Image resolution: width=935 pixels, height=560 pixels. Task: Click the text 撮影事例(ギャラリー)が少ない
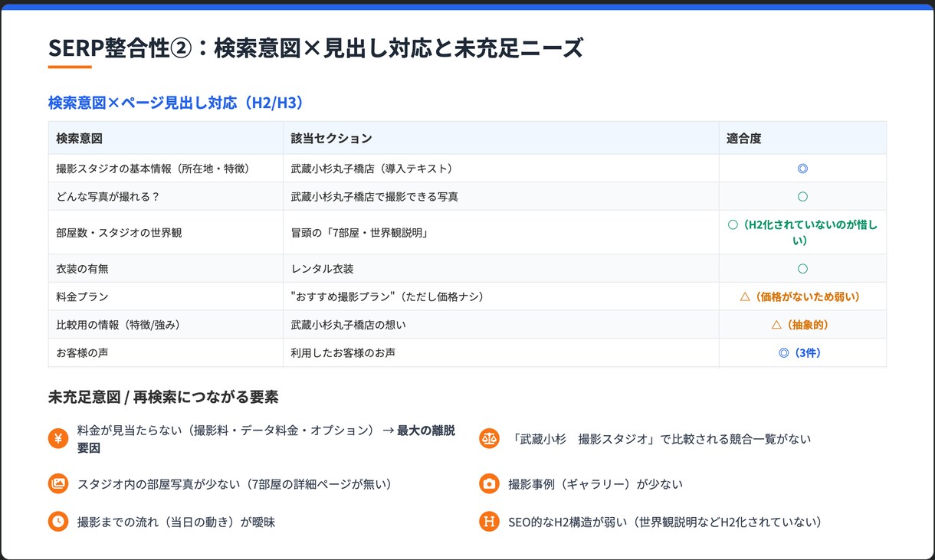pyautogui.click(x=595, y=484)
